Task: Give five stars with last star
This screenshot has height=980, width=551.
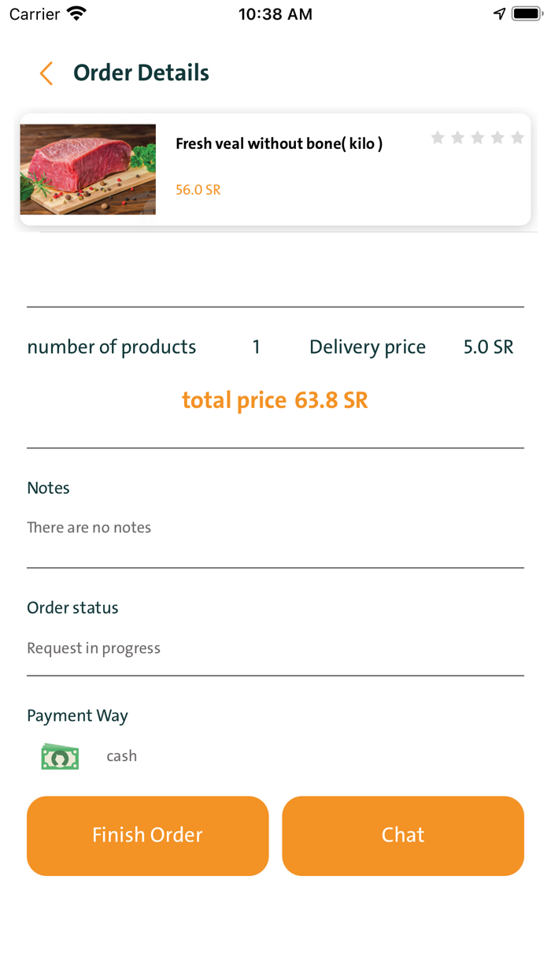Action: [517, 138]
